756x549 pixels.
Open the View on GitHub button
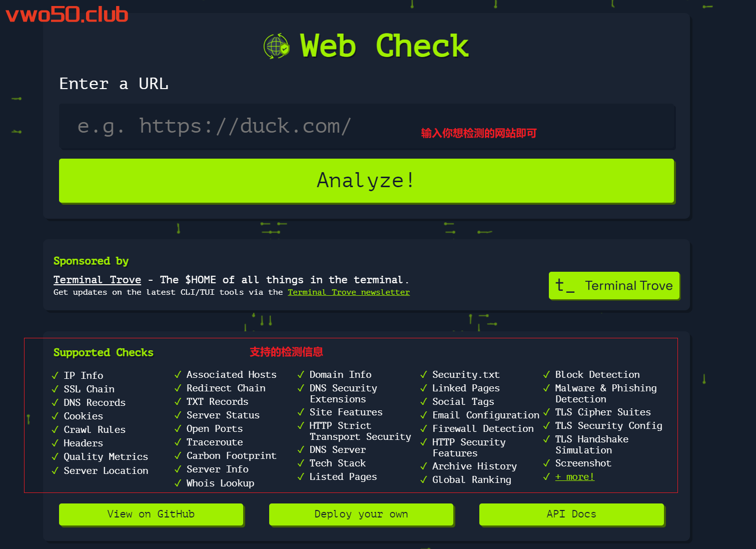tap(151, 514)
